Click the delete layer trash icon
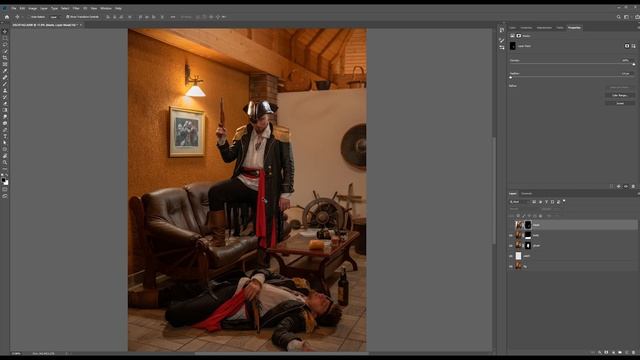Viewport: 640px width, 360px height. pyautogui.click(x=633, y=352)
